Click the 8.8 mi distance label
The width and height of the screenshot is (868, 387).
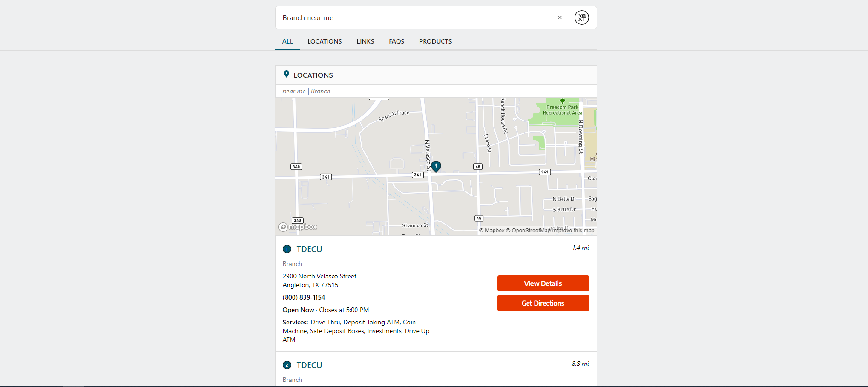(x=581, y=364)
